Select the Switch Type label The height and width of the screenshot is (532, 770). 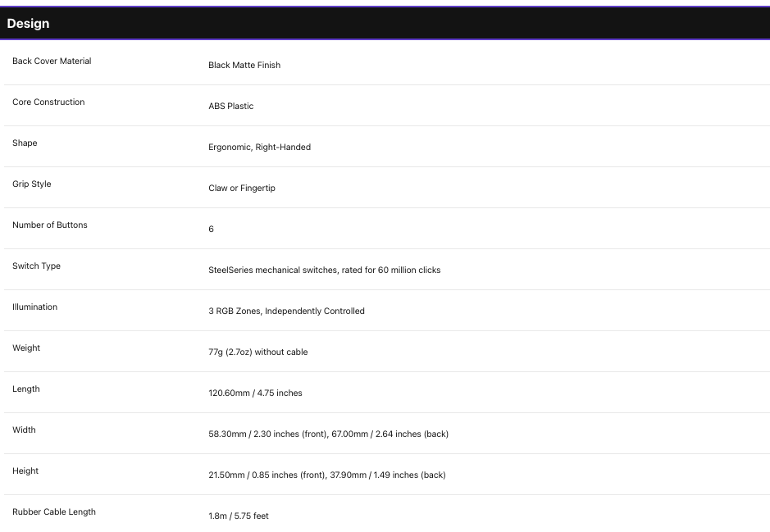[36, 266]
